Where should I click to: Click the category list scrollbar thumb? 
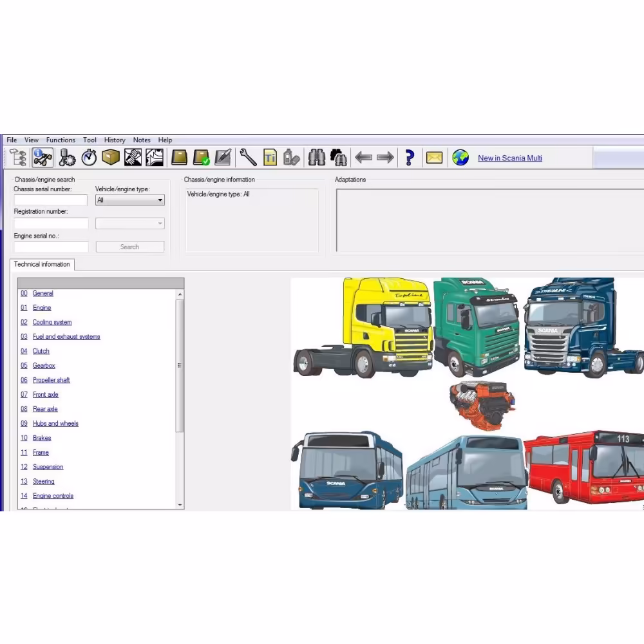pyautogui.click(x=180, y=366)
